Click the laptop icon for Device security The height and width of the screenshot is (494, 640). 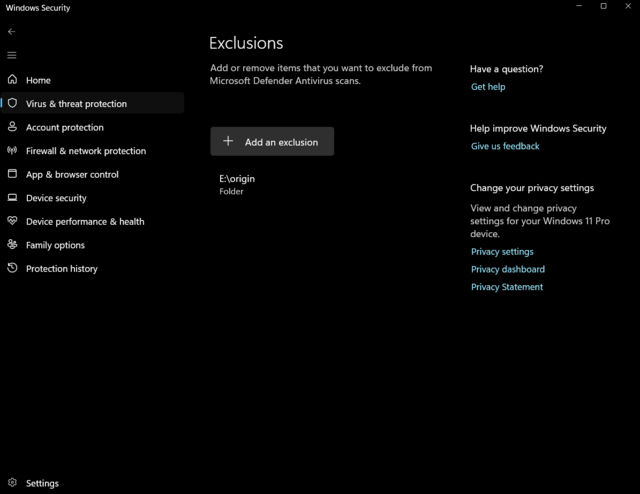[x=12, y=197]
